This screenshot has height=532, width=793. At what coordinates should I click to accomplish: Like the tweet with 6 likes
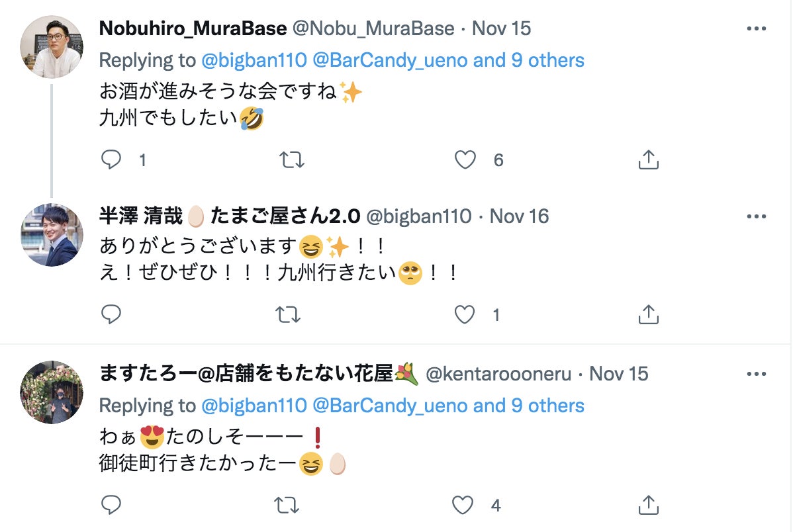coord(465,159)
